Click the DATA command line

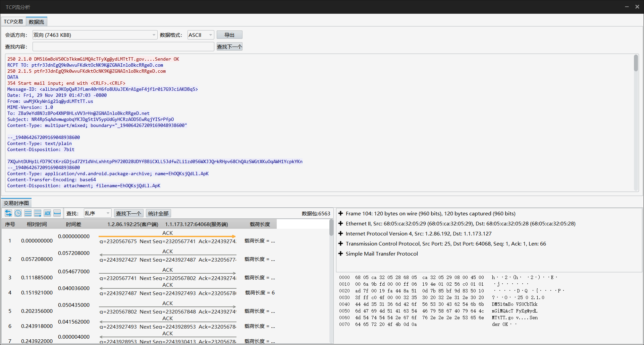pyautogui.click(x=13, y=77)
